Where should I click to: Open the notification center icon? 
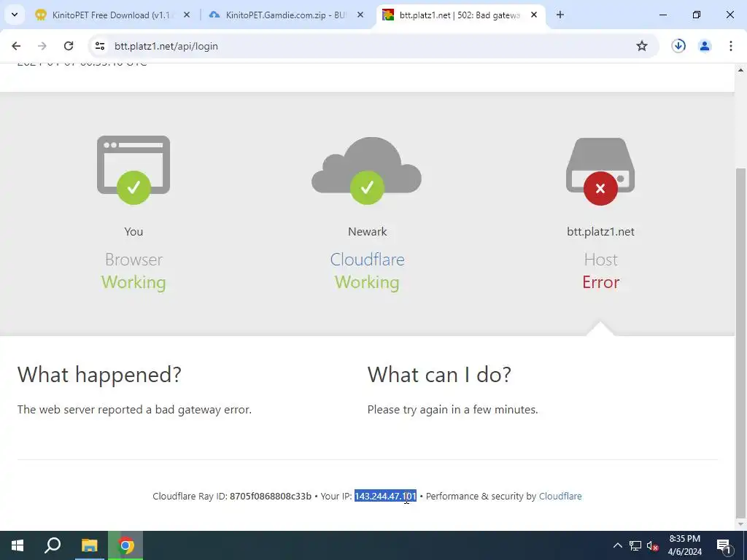coord(724,545)
